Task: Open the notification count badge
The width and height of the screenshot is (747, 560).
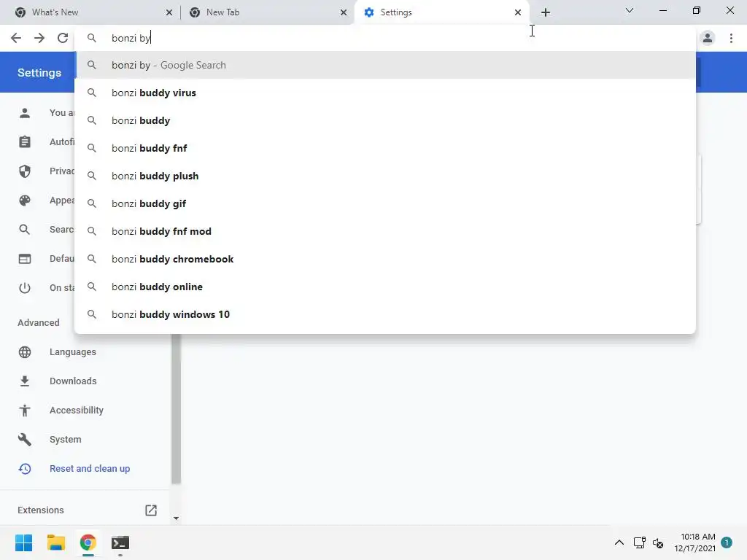Action: (x=727, y=542)
